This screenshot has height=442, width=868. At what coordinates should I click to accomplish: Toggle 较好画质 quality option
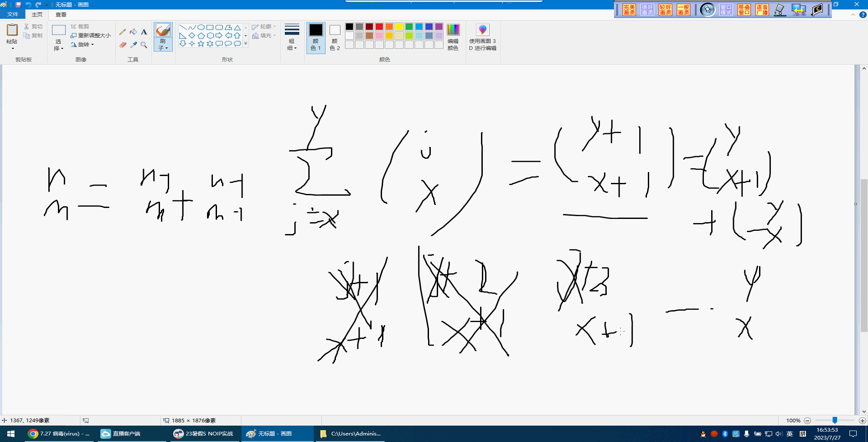coord(666,10)
